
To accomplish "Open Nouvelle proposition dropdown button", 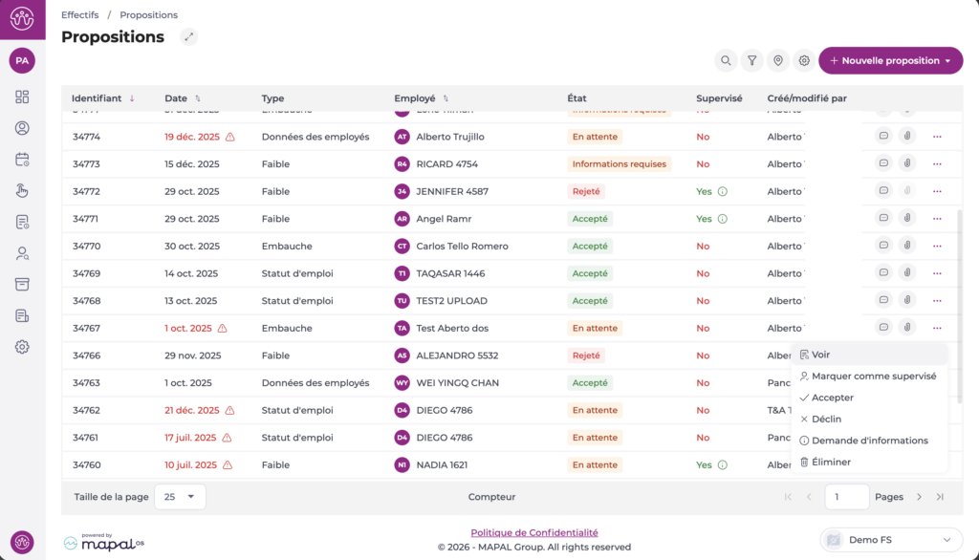I will (890, 61).
